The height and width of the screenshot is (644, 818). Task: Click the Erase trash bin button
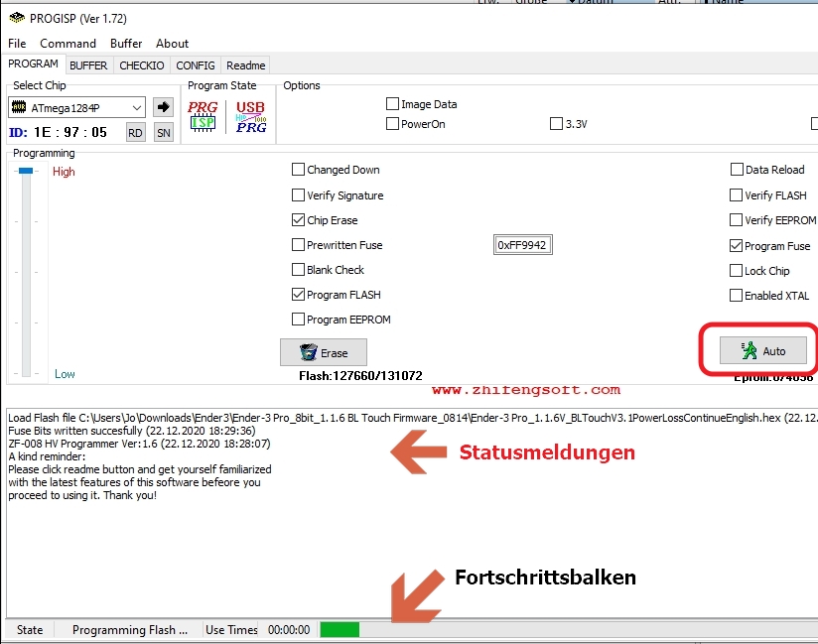(324, 352)
